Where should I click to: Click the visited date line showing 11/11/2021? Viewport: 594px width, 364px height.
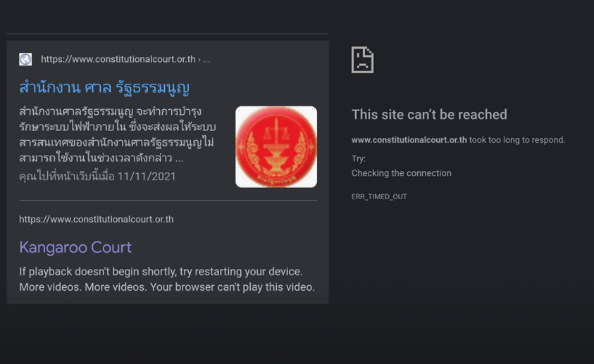click(97, 176)
